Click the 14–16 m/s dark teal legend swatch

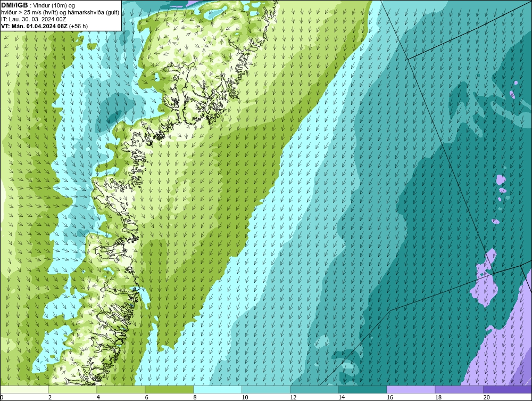coord(362,389)
